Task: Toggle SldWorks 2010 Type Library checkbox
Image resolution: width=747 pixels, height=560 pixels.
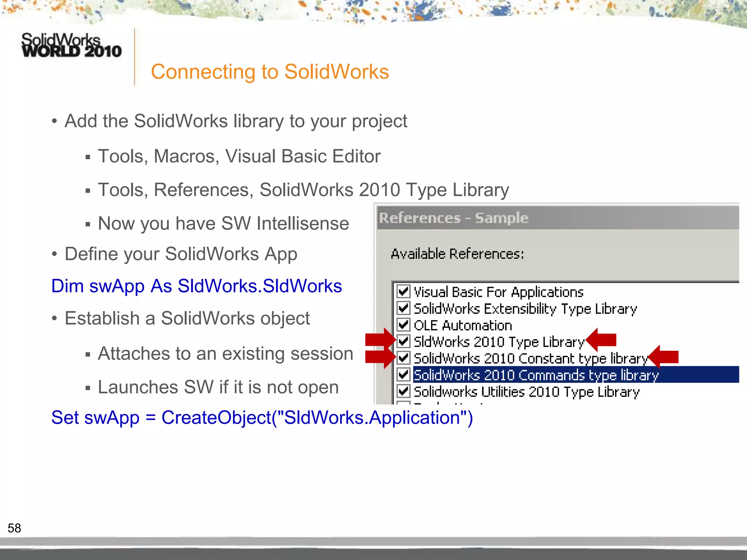Action: click(403, 342)
